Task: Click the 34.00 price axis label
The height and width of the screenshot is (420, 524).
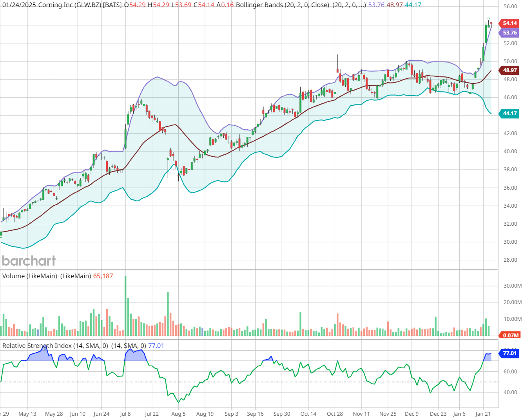Action: tap(510, 206)
